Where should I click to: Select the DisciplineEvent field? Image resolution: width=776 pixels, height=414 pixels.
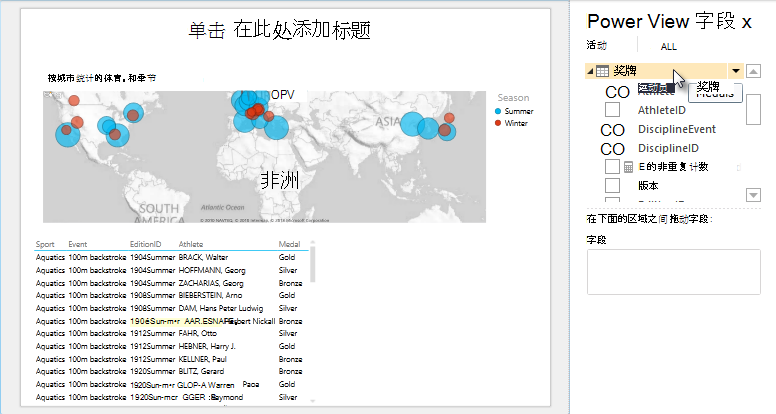677,130
